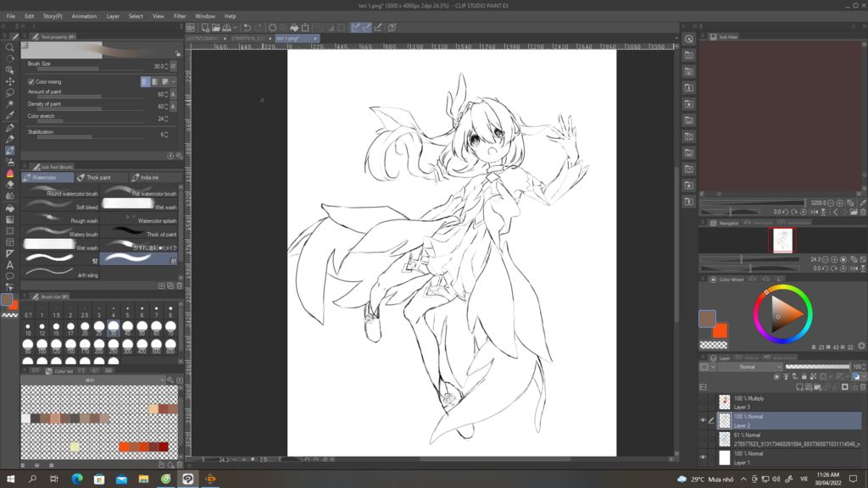
Task: Show the Layer 3 Multiply layer
Action: click(x=703, y=402)
